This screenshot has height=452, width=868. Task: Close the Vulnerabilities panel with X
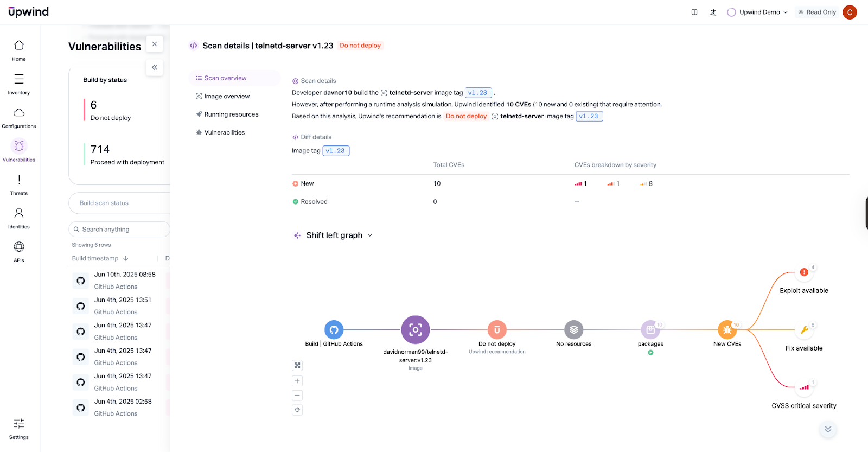[155, 44]
